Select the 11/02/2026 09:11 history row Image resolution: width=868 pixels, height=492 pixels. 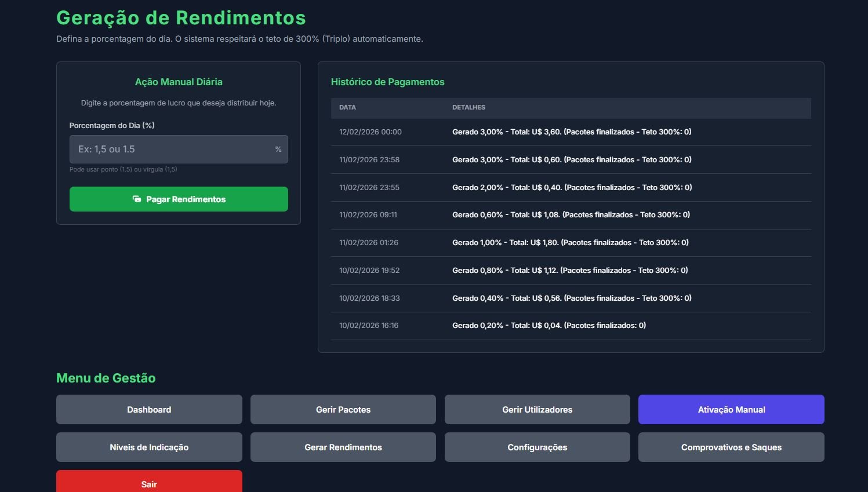[x=368, y=215]
